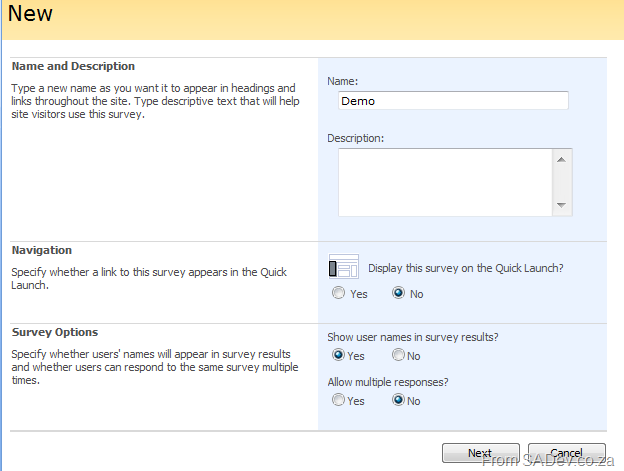This screenshot has width=624, height=471.
Task: Click the Navigation section heading
Action: (x=41, y=250)
